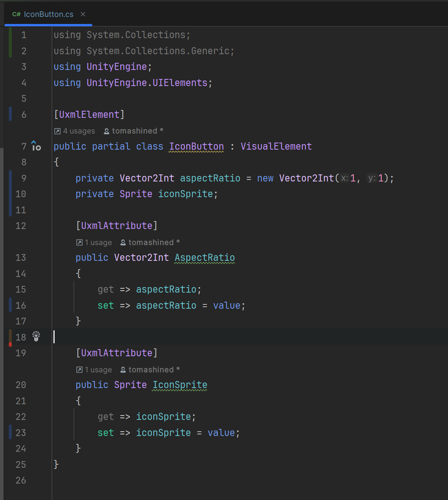Click the author avatar icon above IconButton class
Screen dimensions: 448x500
point(106,131)
